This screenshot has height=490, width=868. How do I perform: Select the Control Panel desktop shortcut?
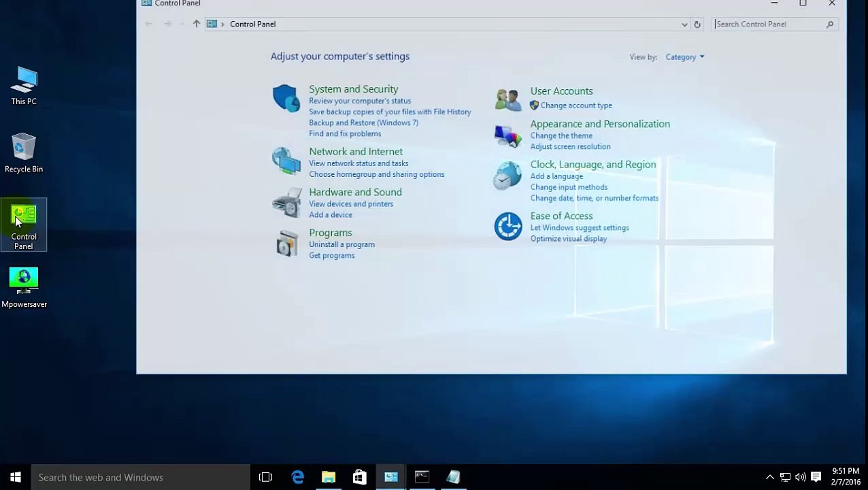pos(24,225)
